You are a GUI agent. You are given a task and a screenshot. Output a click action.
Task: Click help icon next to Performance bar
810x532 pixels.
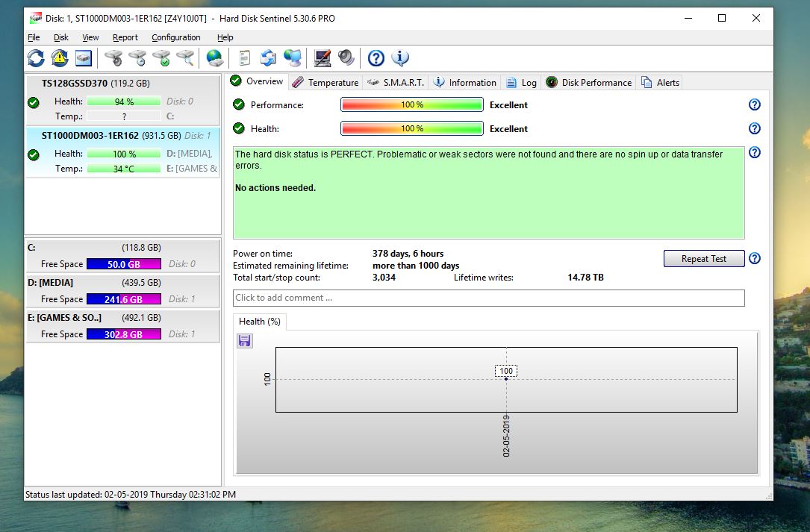(x=754, y=105)
